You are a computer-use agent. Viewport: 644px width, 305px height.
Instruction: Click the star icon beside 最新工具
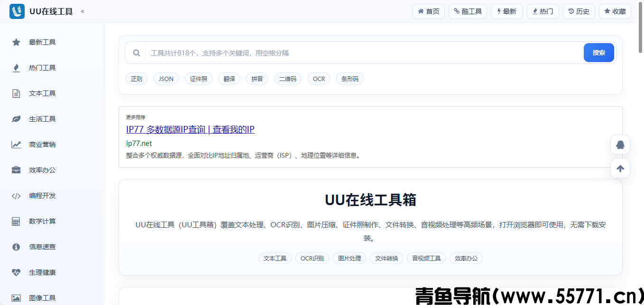(16, 42)
